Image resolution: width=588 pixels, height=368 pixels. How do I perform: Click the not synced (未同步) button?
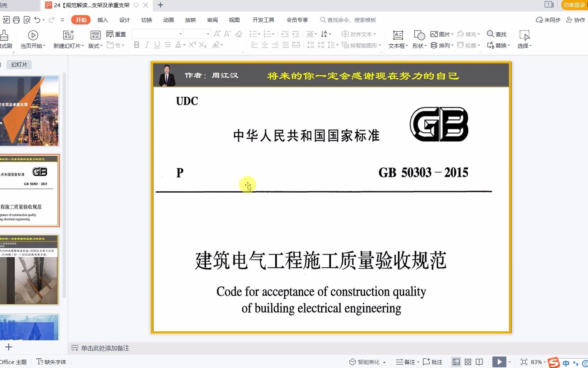pyautogui.click(x=548, y=20)
